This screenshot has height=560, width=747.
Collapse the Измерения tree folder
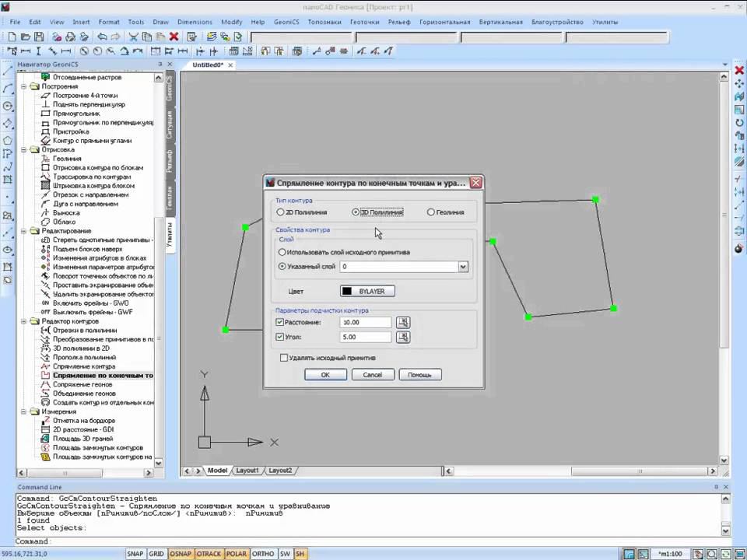point(23,411)
